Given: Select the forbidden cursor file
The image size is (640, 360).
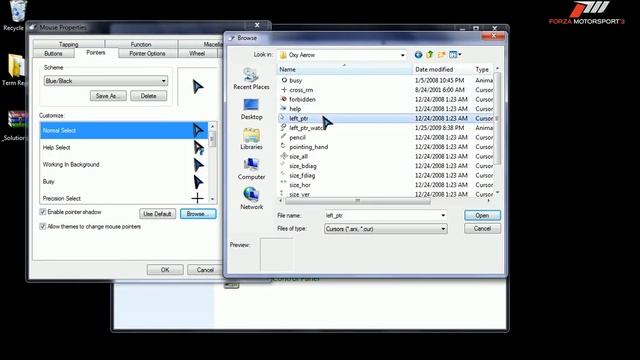Looking at the screenshot, I should click(302, 99).
